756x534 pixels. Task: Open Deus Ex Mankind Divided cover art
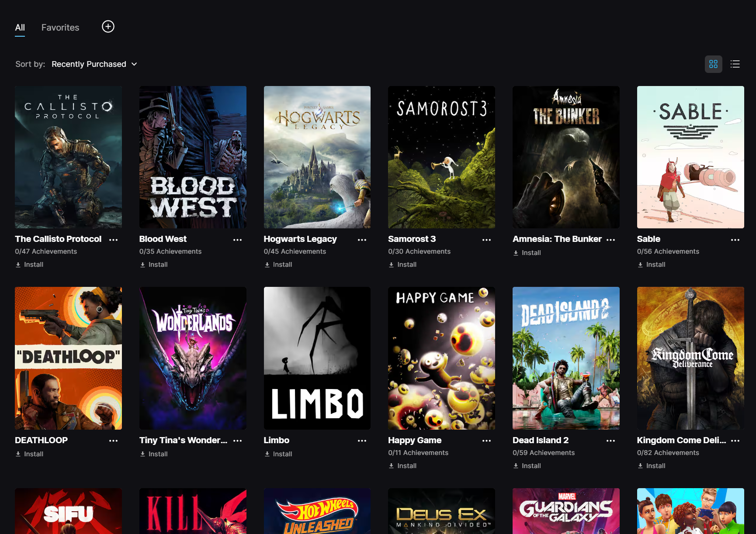tap(441, 511)
